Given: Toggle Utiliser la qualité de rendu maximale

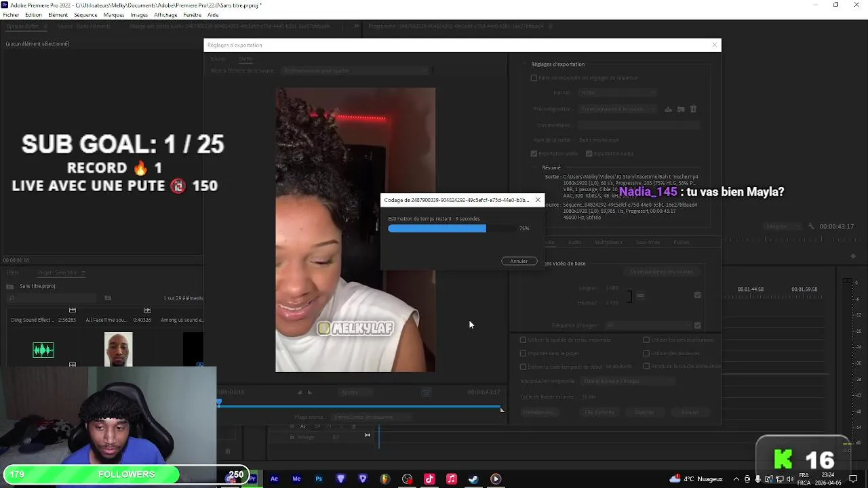Looking at the screenshot, I should click(523, 340).
